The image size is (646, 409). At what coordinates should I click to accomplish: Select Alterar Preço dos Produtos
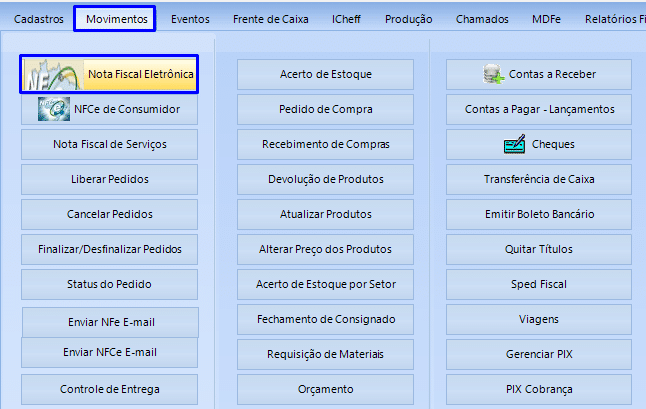[325, 249]
